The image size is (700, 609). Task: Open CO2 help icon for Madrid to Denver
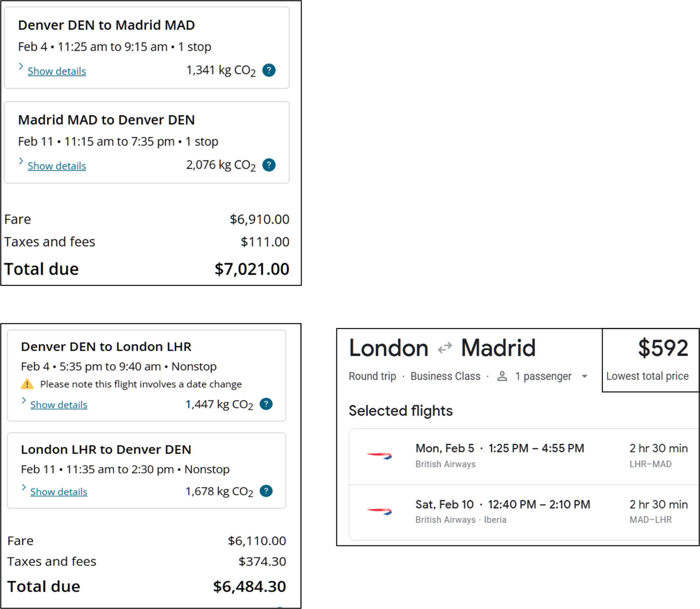pos(269,165)
